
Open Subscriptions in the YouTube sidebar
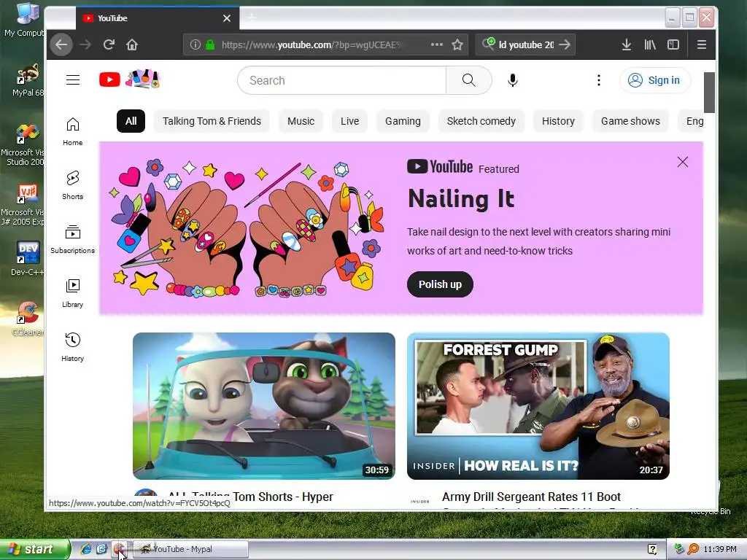click(72, 239)
